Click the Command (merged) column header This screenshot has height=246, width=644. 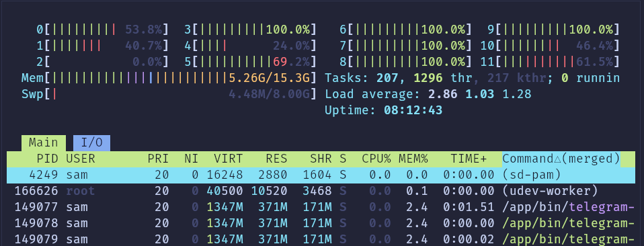coord(561,159)
